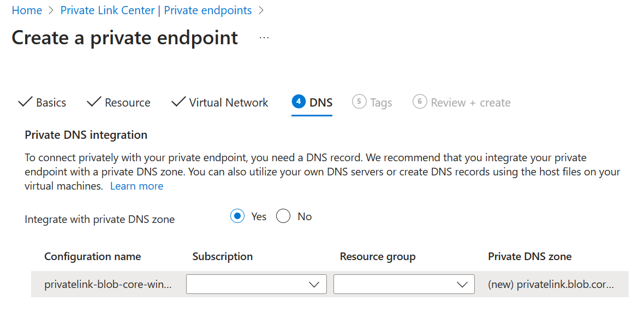Click the privatelink-blob-core-win... configuration name
This screenshot has width=644, height=312.
pyautogui.click(x=108, y=285)
